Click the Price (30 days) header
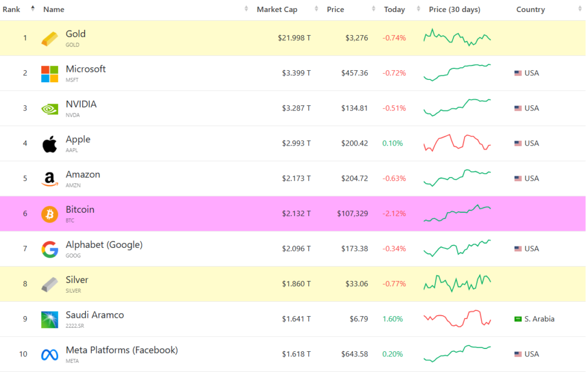The width and height of the screenshot is (588, 372). pyautogui.click(x=455, y=9)
